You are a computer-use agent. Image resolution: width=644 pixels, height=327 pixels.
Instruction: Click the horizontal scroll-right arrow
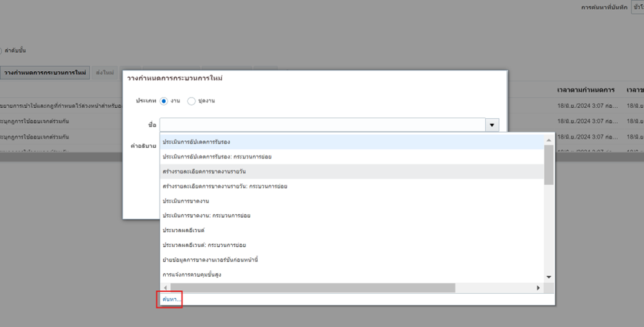[x=538, y=288]
